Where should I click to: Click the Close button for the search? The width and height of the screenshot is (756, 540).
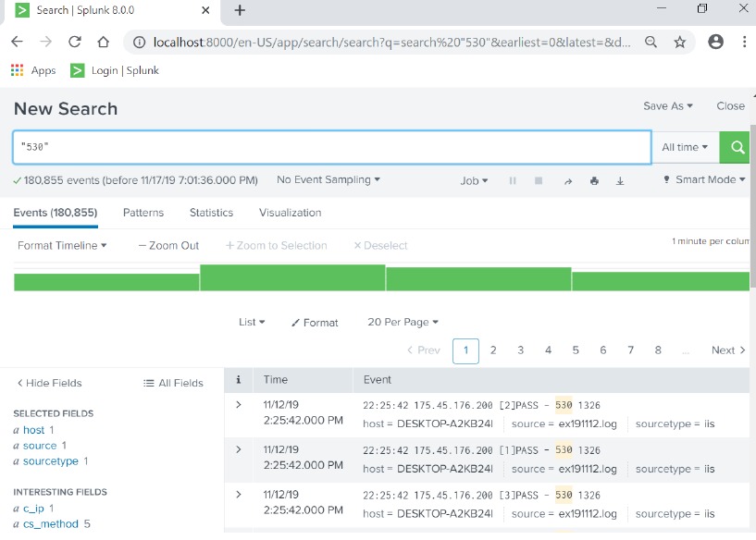point(730,106)
